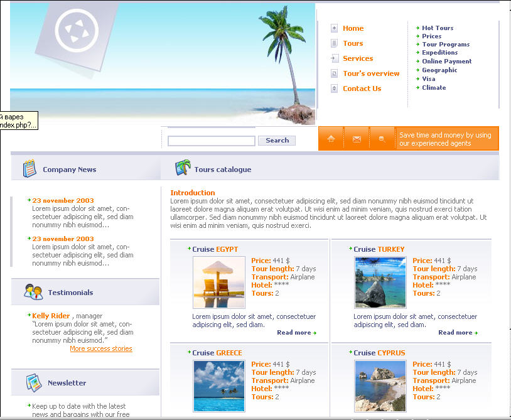This screenshot has height=420, width=511.
Task: Click the Testimonials heading text
Action: (70, 293)
